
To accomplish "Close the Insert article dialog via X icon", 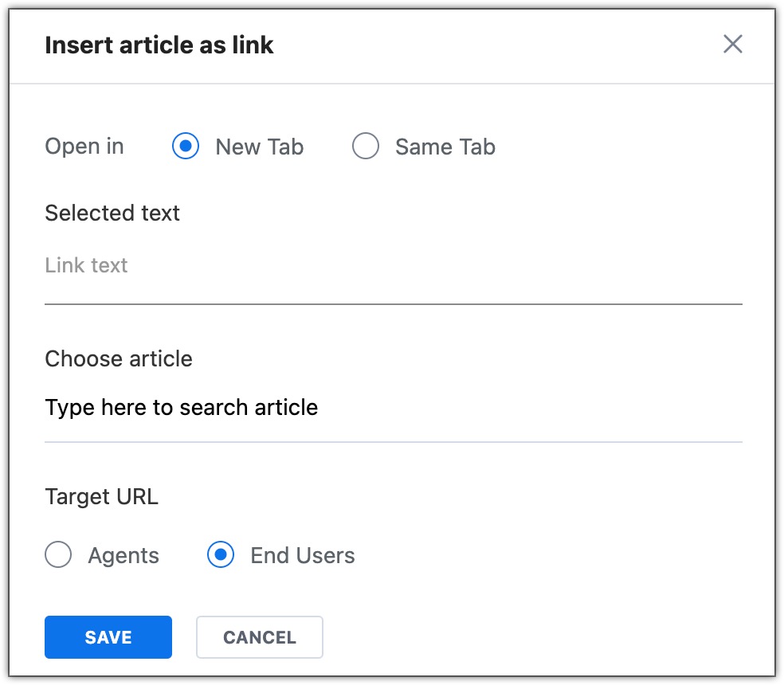I will click(732, 44).
